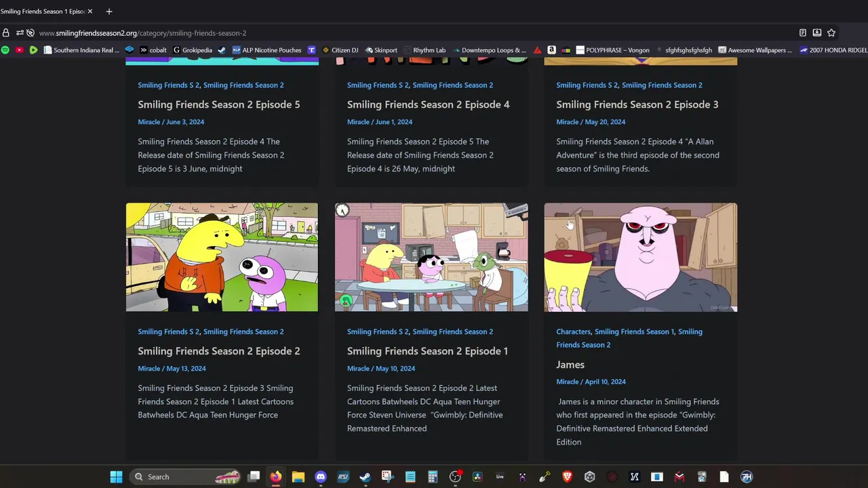Open Smiling Friends Season 2 Episode 3 post
Image resolution: width=868 pixels, height=488 pixels.
[637, 104]
